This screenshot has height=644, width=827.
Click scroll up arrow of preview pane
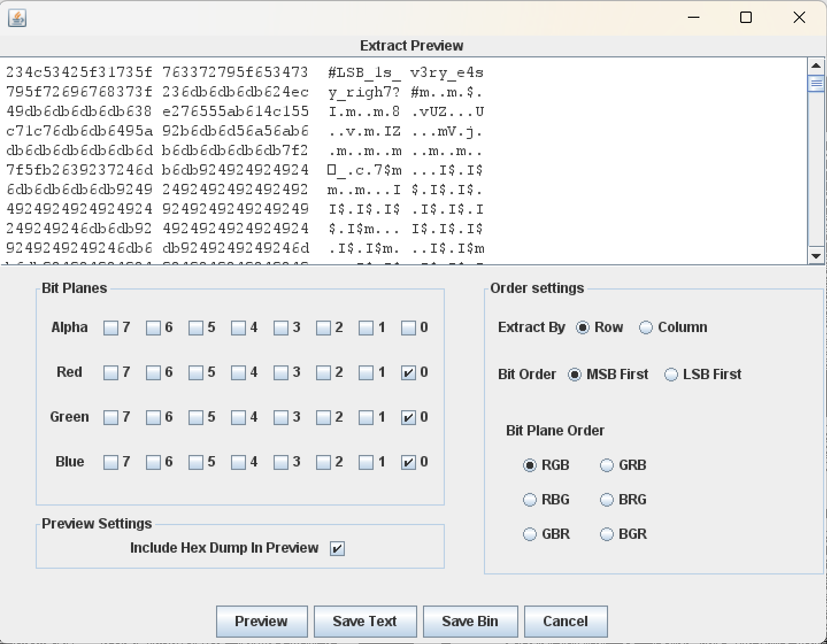point(816,66)
